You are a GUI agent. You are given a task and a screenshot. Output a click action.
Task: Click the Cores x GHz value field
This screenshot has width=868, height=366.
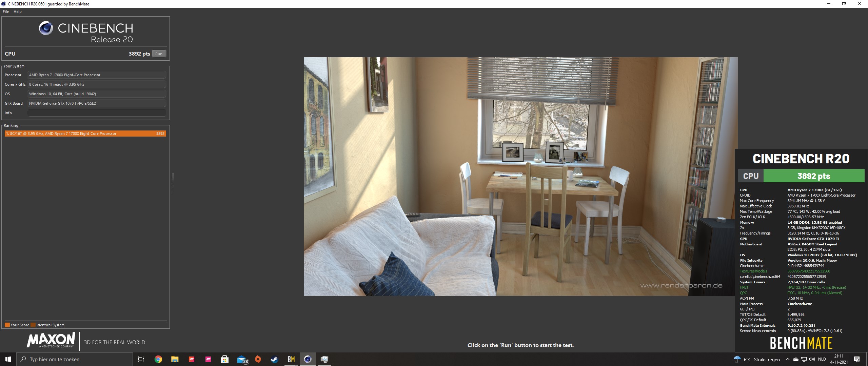click(x=97, y=84)
